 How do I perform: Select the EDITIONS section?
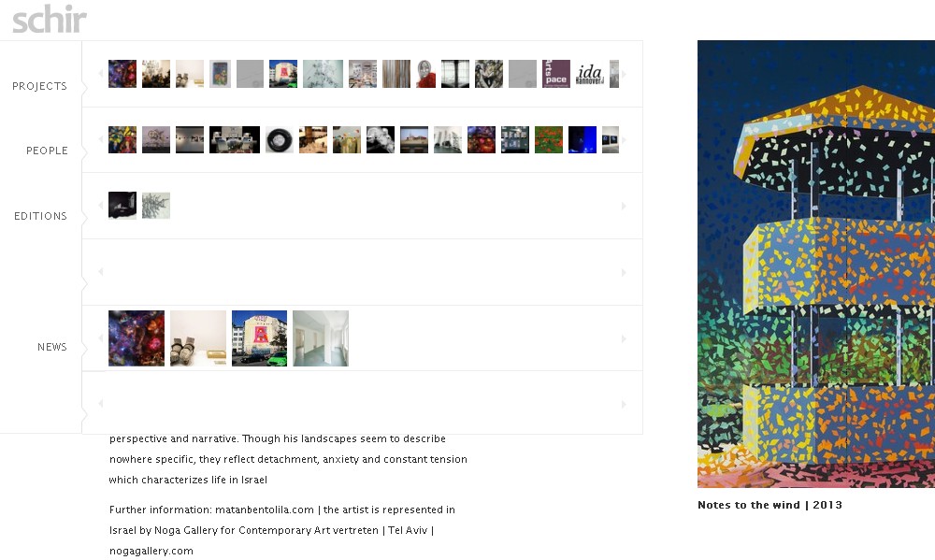[40, 216]
